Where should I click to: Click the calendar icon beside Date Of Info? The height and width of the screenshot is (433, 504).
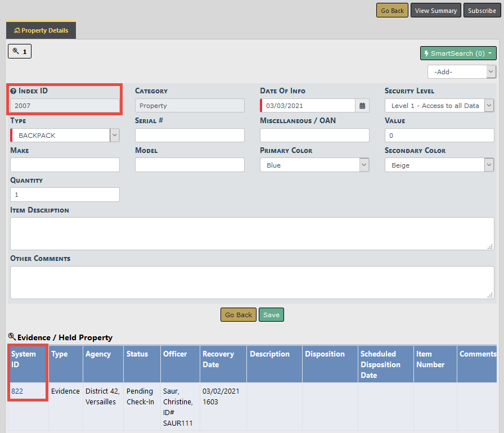(363, 106)
